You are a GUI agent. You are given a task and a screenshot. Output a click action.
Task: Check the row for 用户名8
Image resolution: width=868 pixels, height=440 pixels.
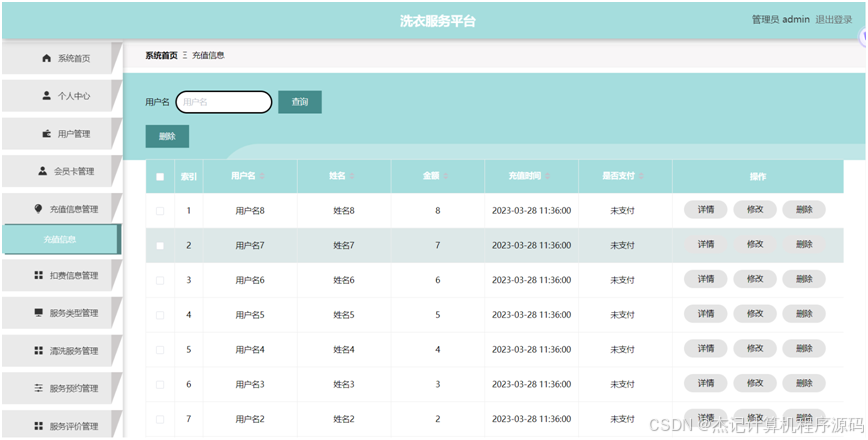point(160,211)
